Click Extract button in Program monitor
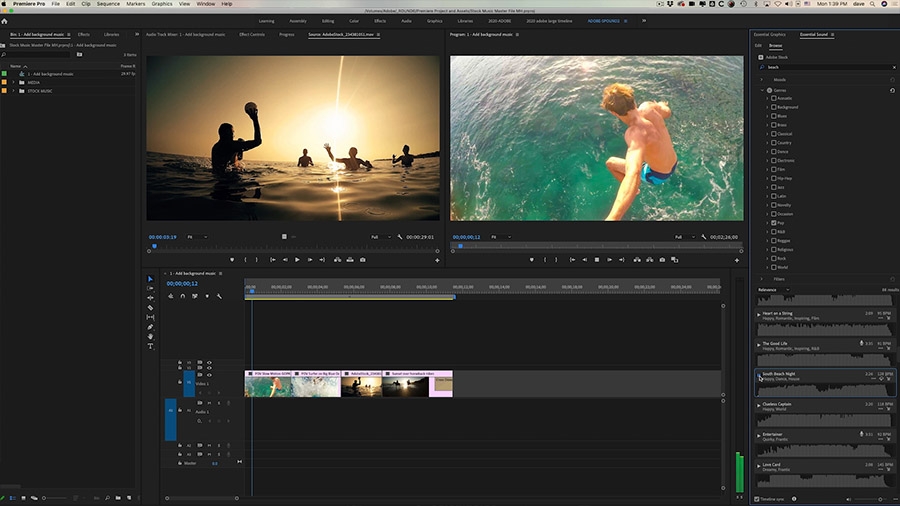Viewport: 900px width, 506px height. tap(650, 260)
